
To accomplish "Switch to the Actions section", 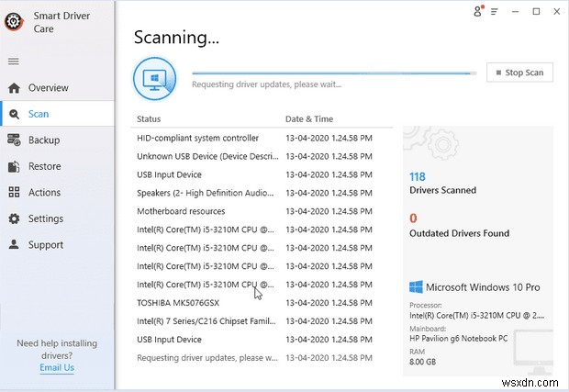I will point(57,193).
